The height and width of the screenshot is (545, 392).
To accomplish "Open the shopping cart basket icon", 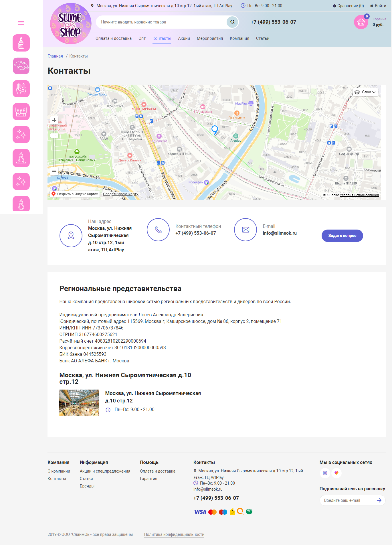I will (x=361, y=22).
